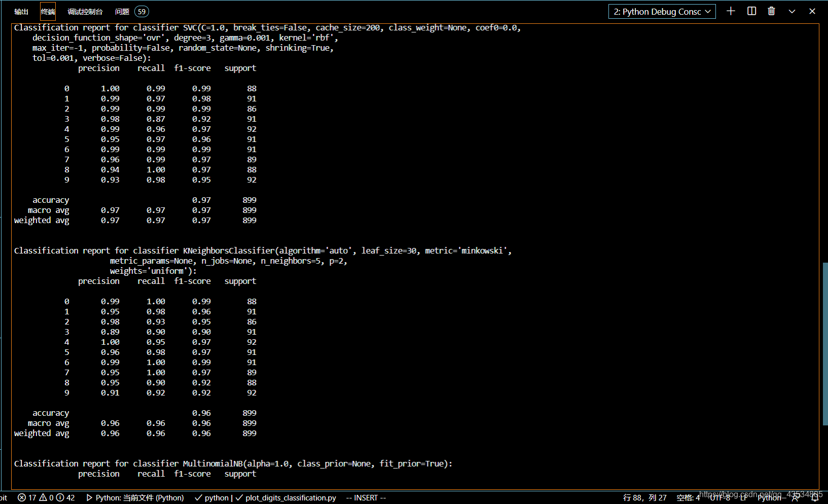
Task: Click the terminal vertical scrollbar thumb
Action: point(825,344)
